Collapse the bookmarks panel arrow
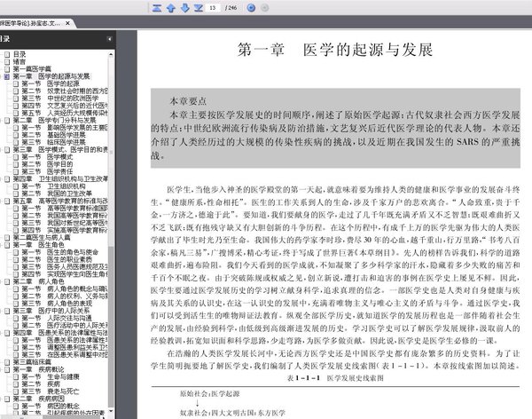 click(109, 39)
